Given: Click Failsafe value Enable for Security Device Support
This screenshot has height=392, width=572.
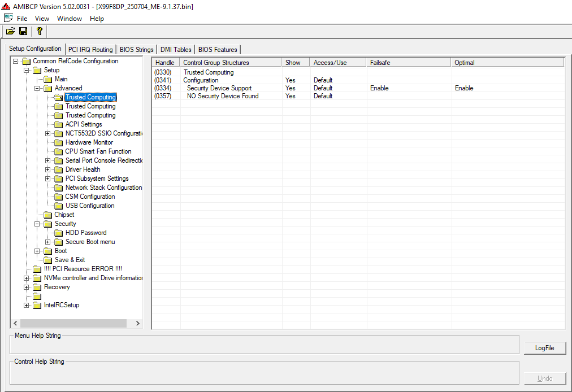Looking at the screenshot, I should 379,88.
